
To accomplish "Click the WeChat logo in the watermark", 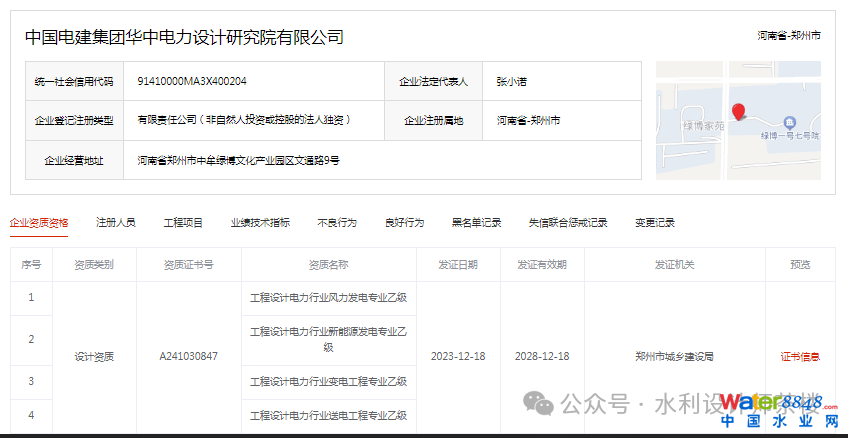I will coord(538,404).
